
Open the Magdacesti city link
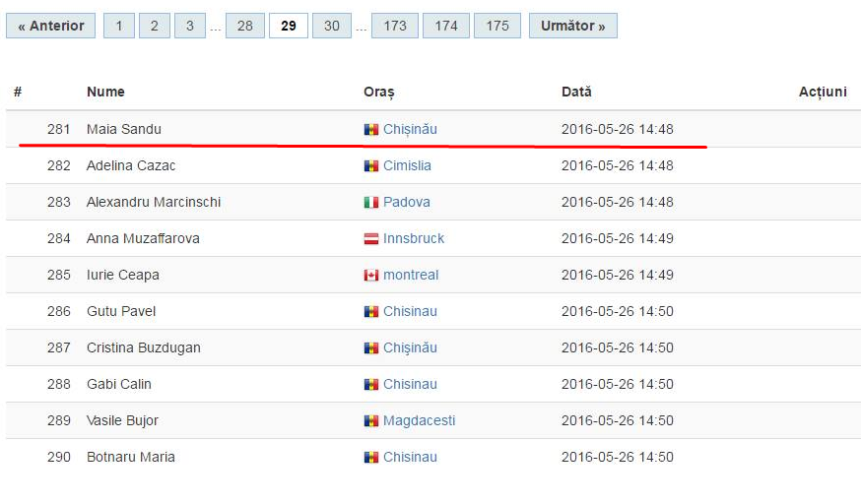(419, 421)
